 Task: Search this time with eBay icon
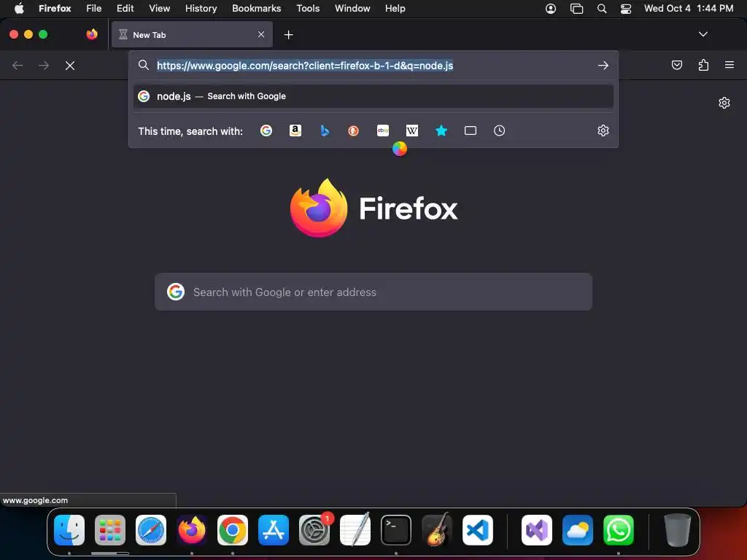[x=383, y=131]
